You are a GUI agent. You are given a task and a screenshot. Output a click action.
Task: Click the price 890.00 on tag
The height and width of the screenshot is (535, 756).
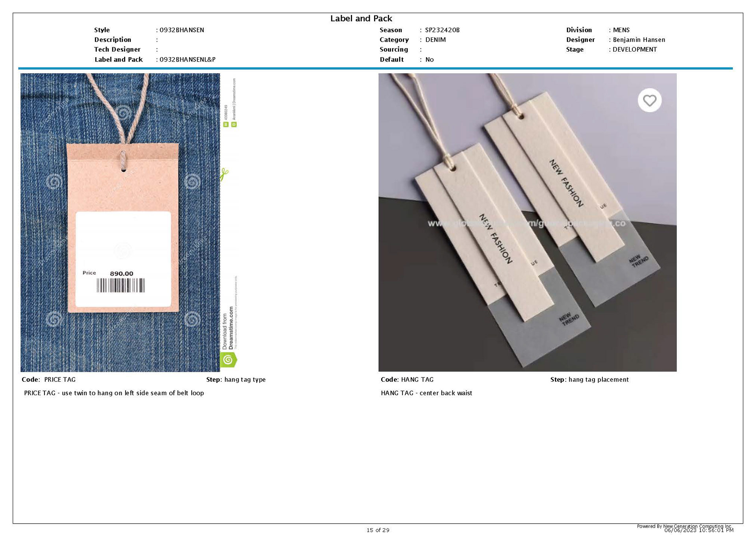tap(121, 273)
